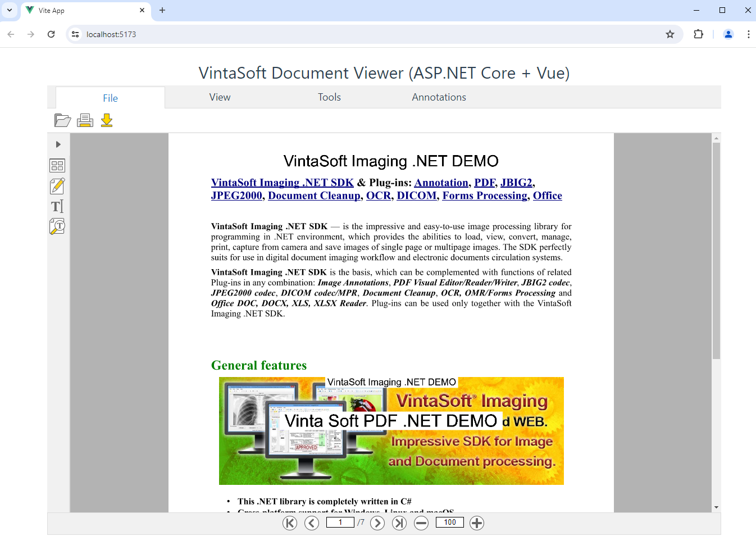The height and width of the screenshot is (545, 756).
Task: Open the browser tab list dropdown
Action: click(x=10, y=10)
